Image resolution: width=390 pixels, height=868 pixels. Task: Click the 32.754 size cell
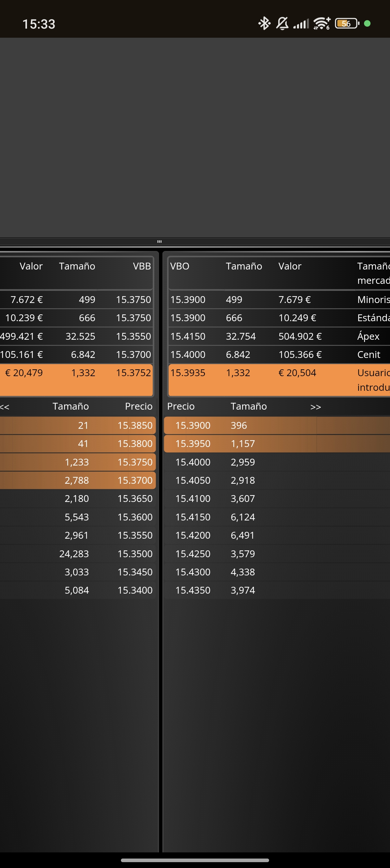click(241, 336)
